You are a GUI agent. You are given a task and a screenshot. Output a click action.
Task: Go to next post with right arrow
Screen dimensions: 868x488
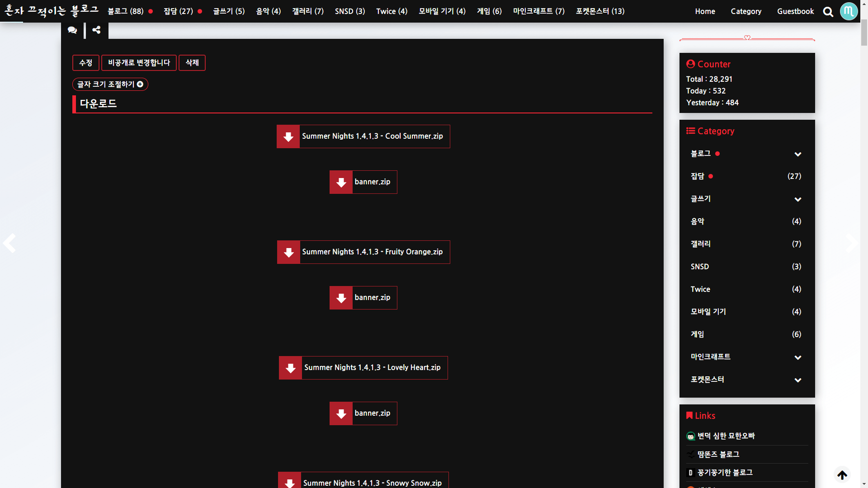[x=852, y=243]
